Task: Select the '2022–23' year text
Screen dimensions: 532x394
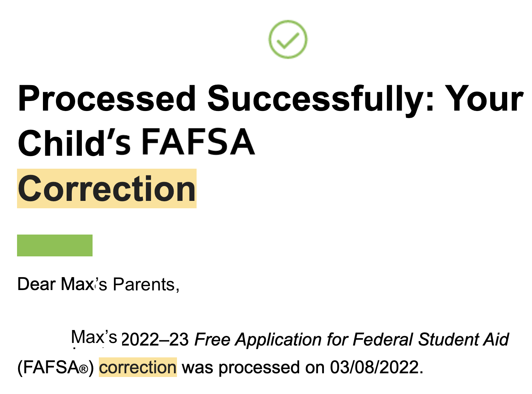Action: [155, 340]
